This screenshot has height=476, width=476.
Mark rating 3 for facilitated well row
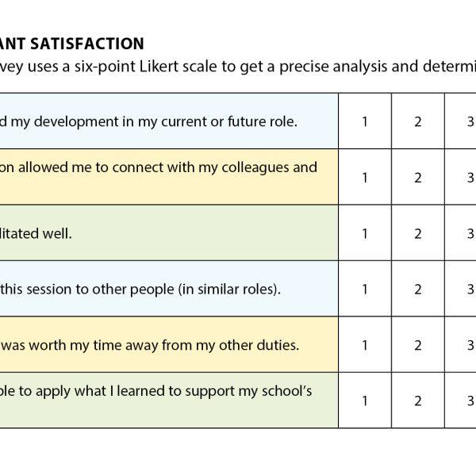pos(460,232)
